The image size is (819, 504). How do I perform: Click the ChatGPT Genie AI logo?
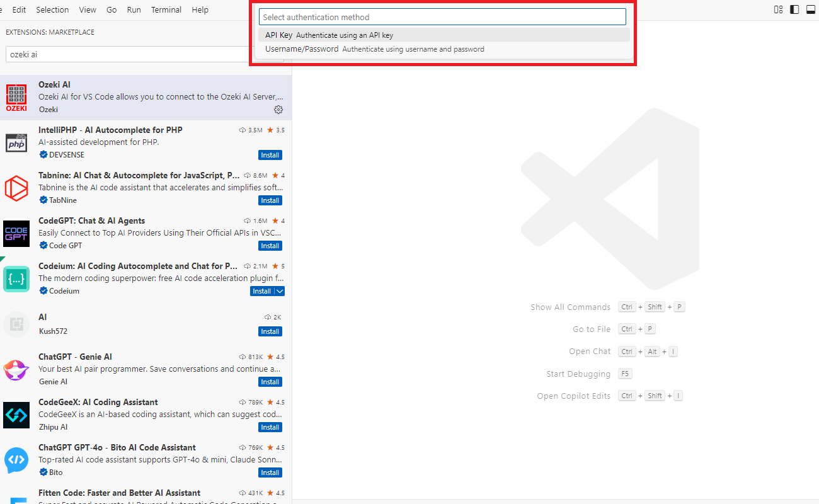click(16, 370)
